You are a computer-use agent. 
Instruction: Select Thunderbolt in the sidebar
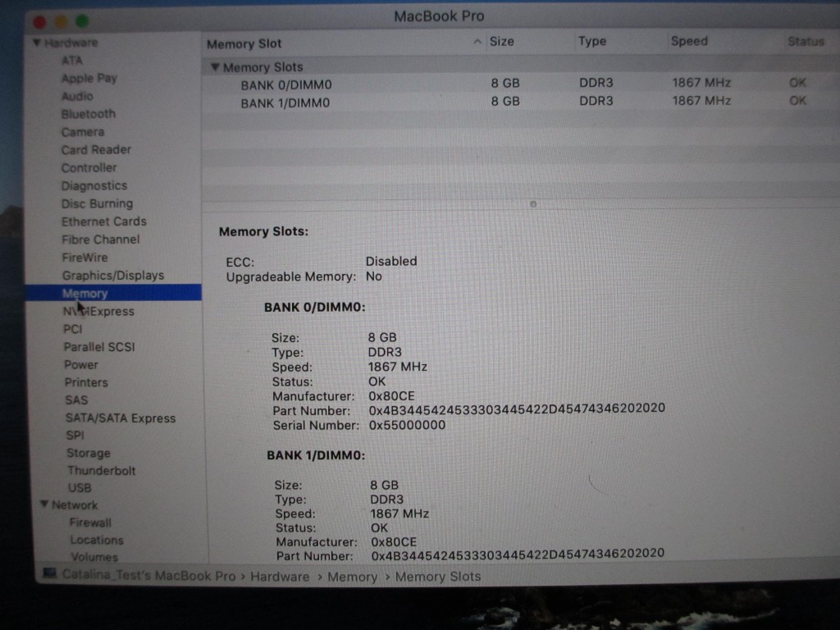(101, 471)
